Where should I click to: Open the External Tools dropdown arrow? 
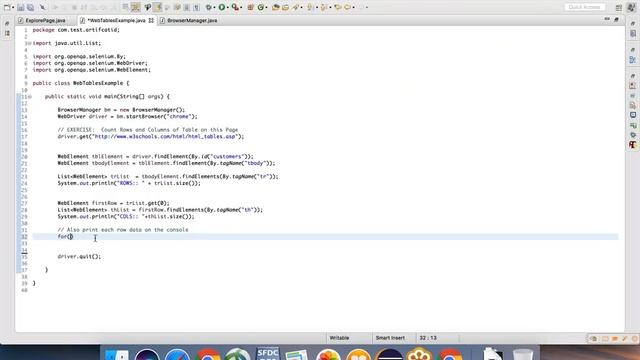pyautogui.click(x=241, y=7)
